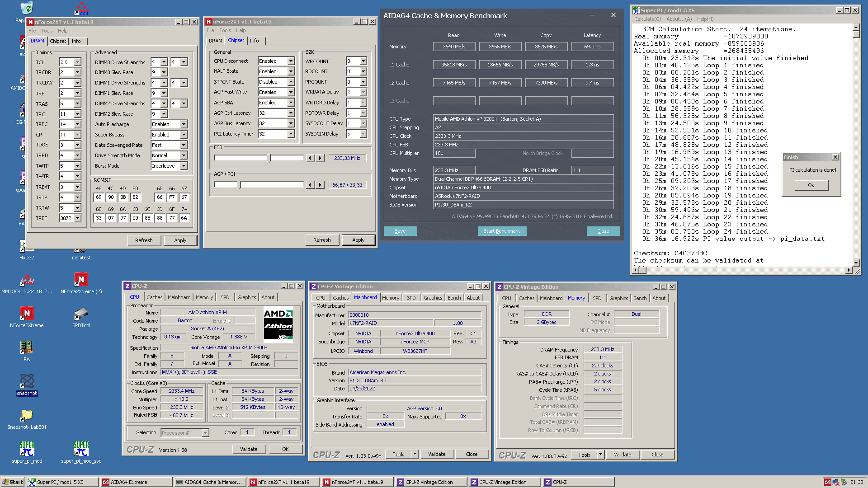
Task: Click Validate in CPU-Z Version 1.58
Action: (x=249, y=449)
